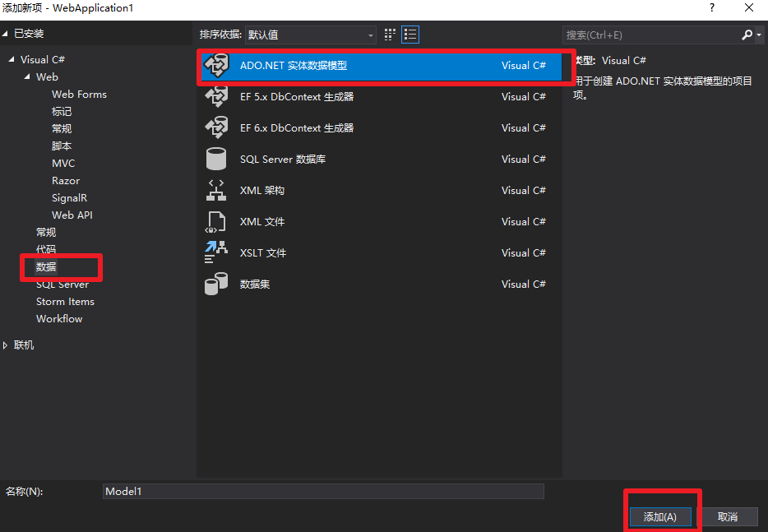Click the 取消 button
The image size is (768, 532).
tap(728, 517)
